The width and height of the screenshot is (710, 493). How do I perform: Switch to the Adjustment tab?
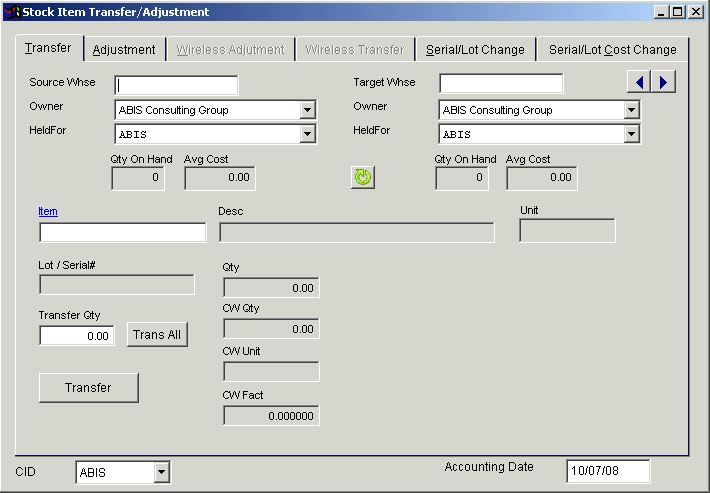(124, 49)
